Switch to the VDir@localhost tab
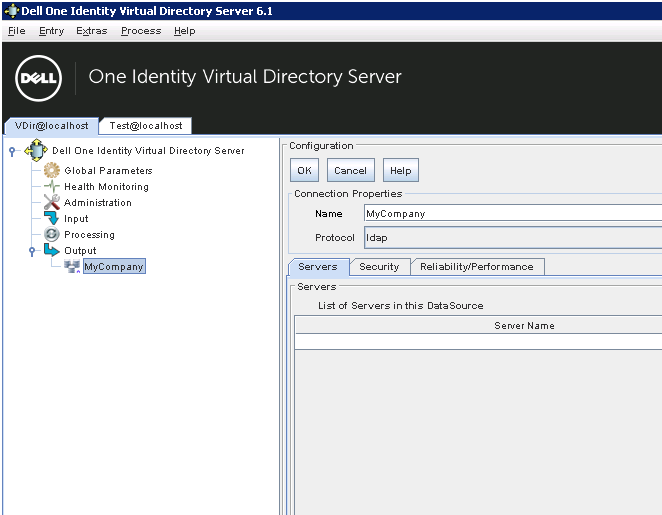The width and height of the screenshot is (662, 515). [52, 126]
